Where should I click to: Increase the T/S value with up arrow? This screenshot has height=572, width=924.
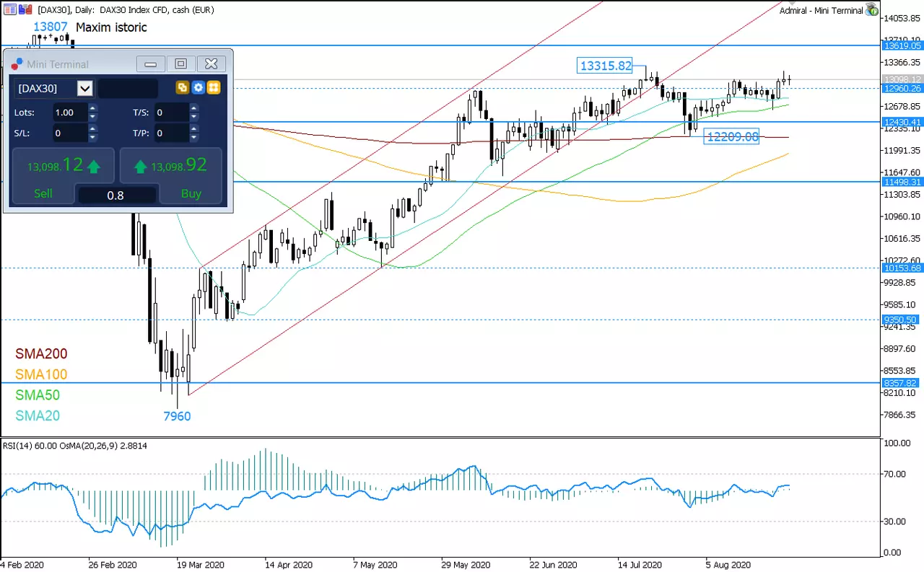click(193, 108)
